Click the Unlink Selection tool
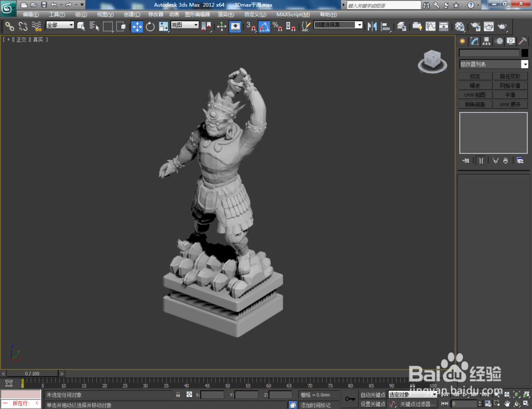 coord(23,26)
